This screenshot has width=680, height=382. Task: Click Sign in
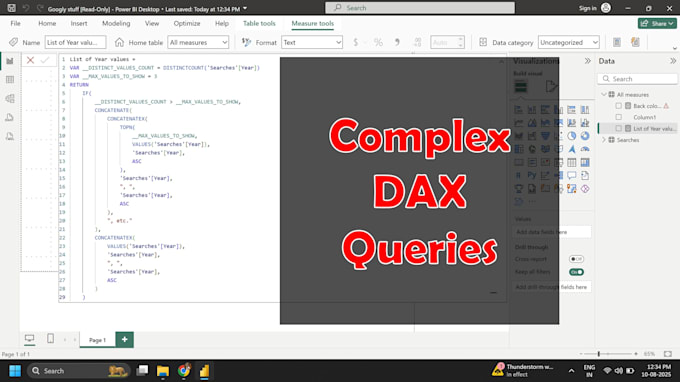pos(587,8)
